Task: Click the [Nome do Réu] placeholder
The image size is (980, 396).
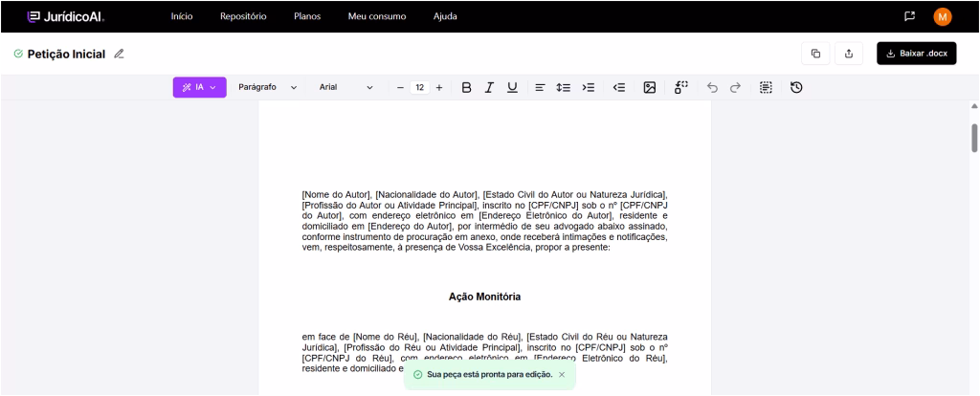Action: 386,337
